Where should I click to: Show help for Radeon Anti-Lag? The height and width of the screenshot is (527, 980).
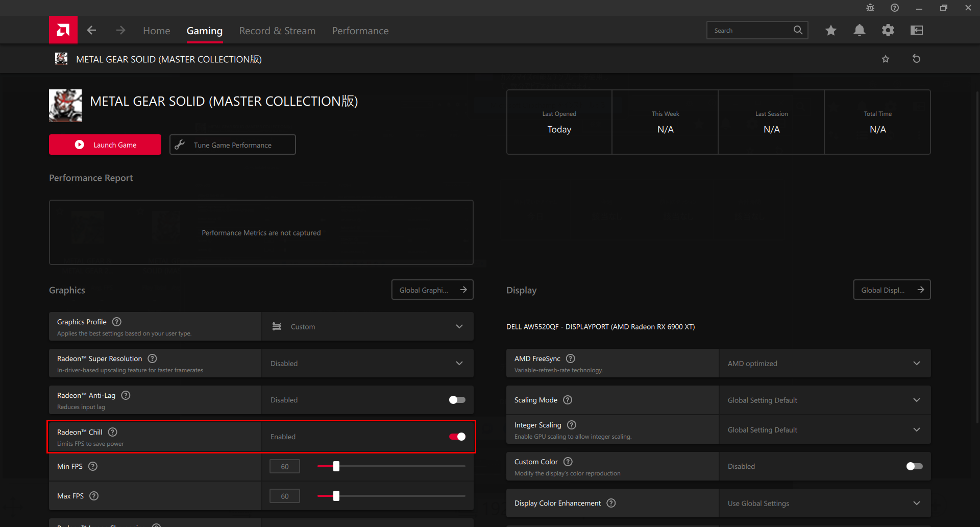(x=126, y=395)
